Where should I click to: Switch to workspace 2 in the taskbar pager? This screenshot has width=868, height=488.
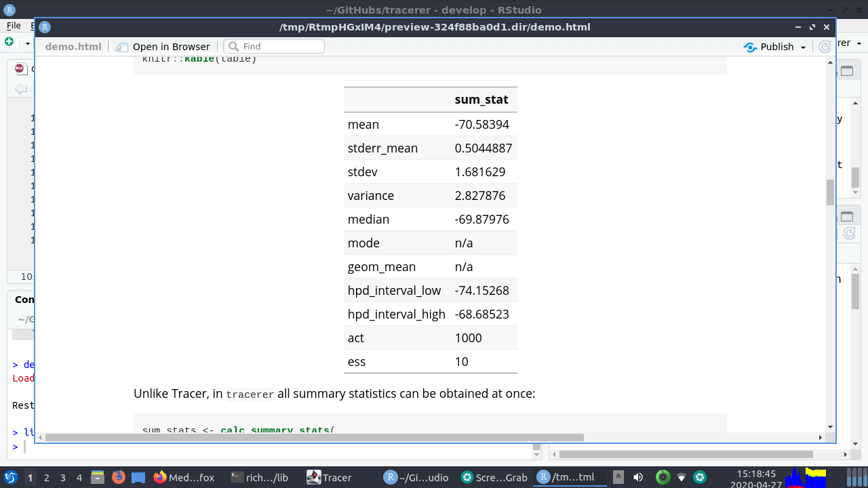tap(45, 477)
